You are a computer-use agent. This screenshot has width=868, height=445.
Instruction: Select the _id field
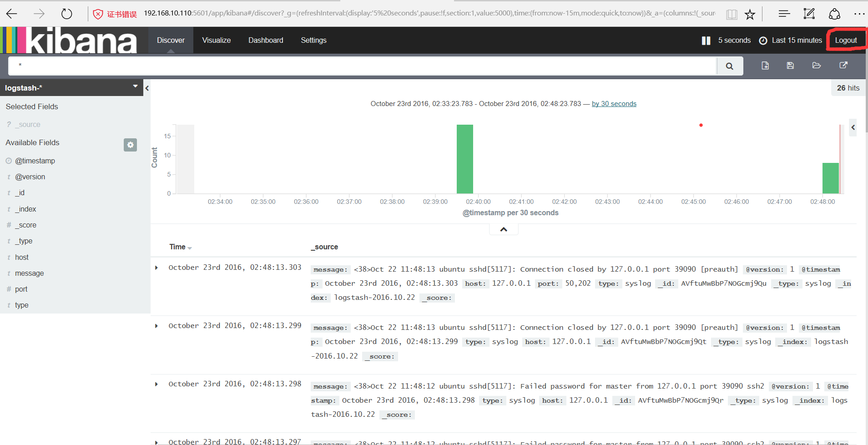click(20, 193)
